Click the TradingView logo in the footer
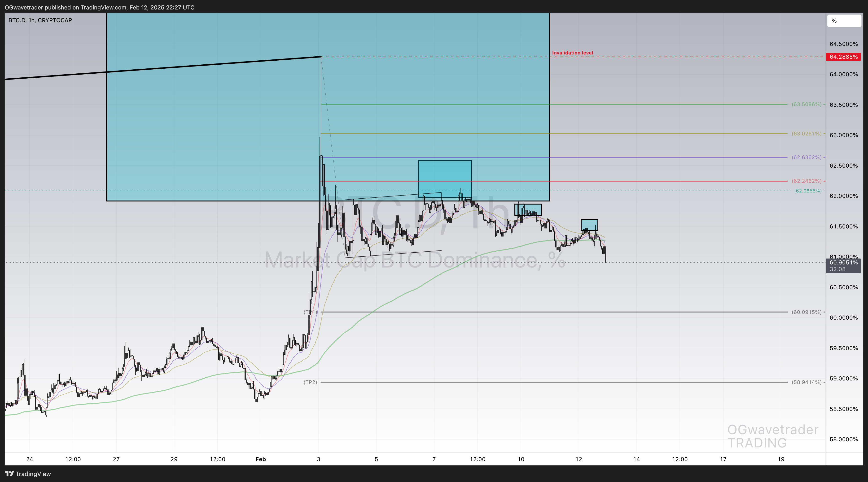 point(28,473)
